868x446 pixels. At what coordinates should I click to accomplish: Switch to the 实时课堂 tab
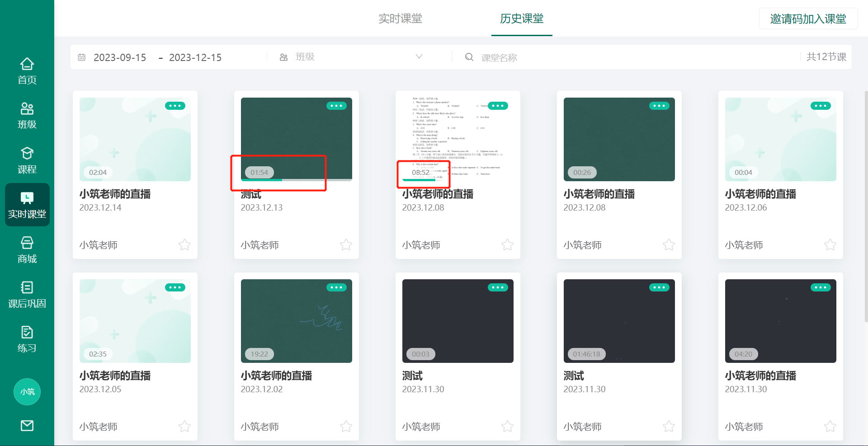(401, 19)
